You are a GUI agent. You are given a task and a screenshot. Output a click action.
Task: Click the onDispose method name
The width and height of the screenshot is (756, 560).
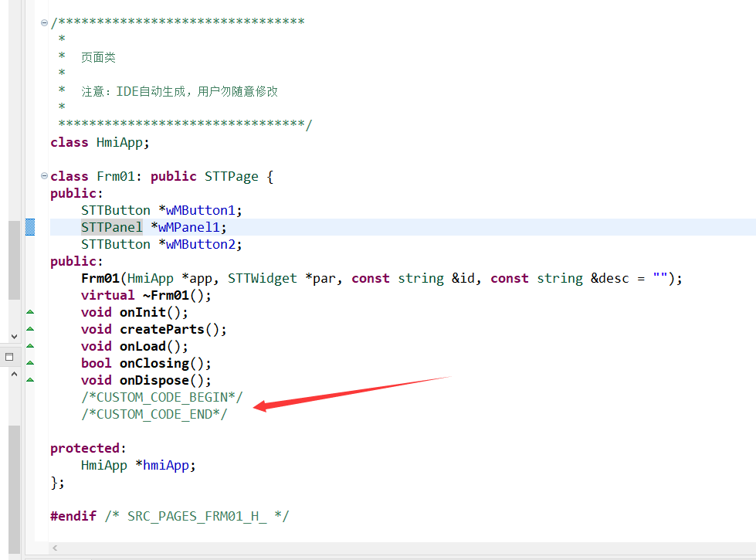(x=154, y=380)
